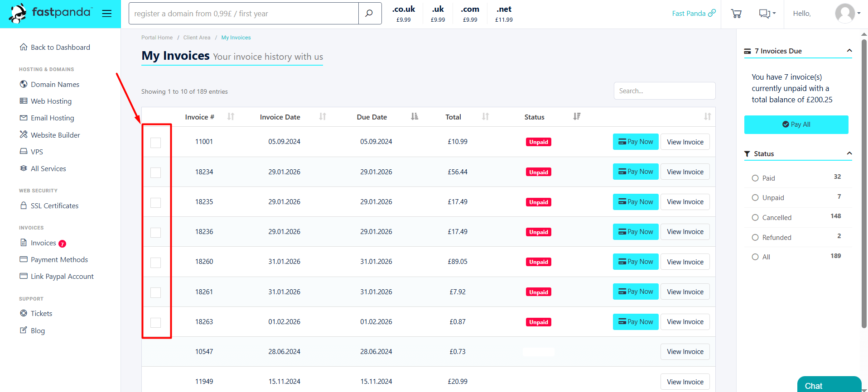Viewport: 868px width, 392px height.
Task: Click the invoice table Search field
Action: (664, 91)
